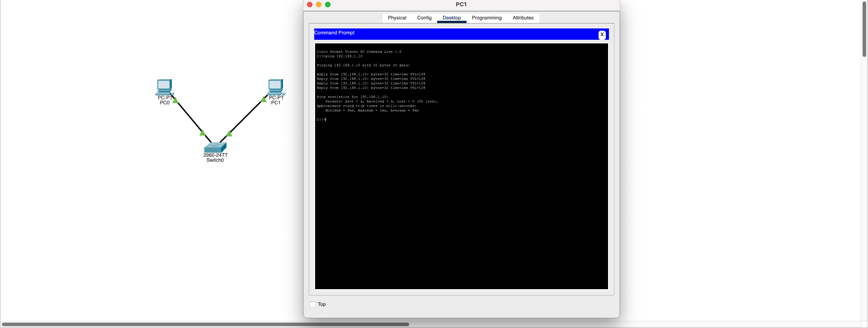Select the Switch0 2960-24TT switch icon

[215, 147]
